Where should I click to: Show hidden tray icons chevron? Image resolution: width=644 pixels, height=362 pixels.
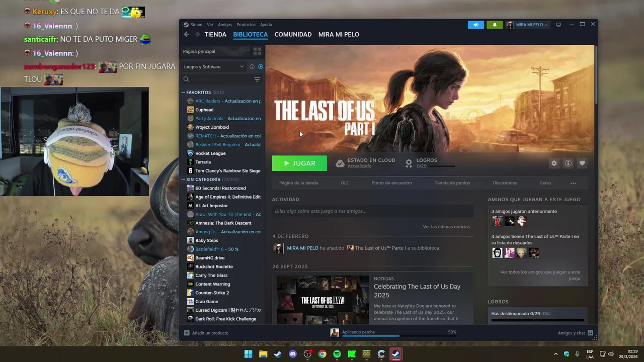555,354
